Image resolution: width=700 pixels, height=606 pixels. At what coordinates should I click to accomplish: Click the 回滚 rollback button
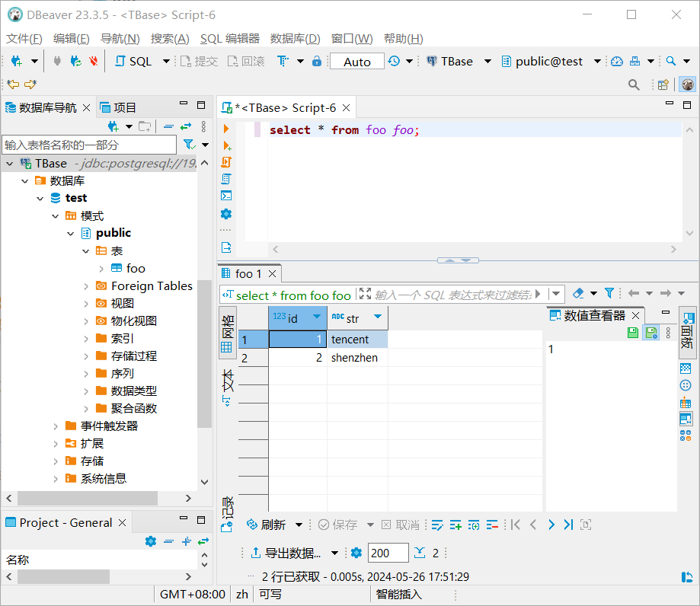246,61
